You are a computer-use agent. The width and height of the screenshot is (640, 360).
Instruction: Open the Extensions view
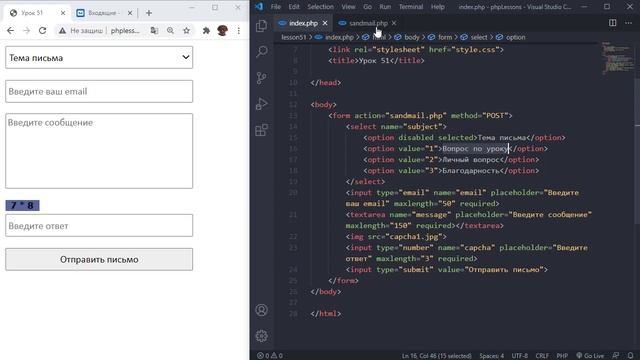coord(261,130)
